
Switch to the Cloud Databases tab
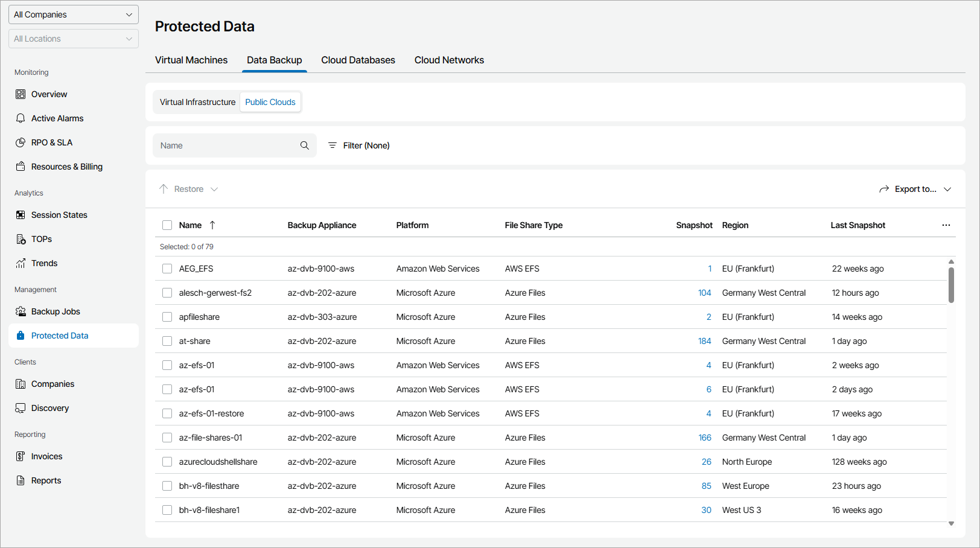pyautogui.click(x=358, y=60)
